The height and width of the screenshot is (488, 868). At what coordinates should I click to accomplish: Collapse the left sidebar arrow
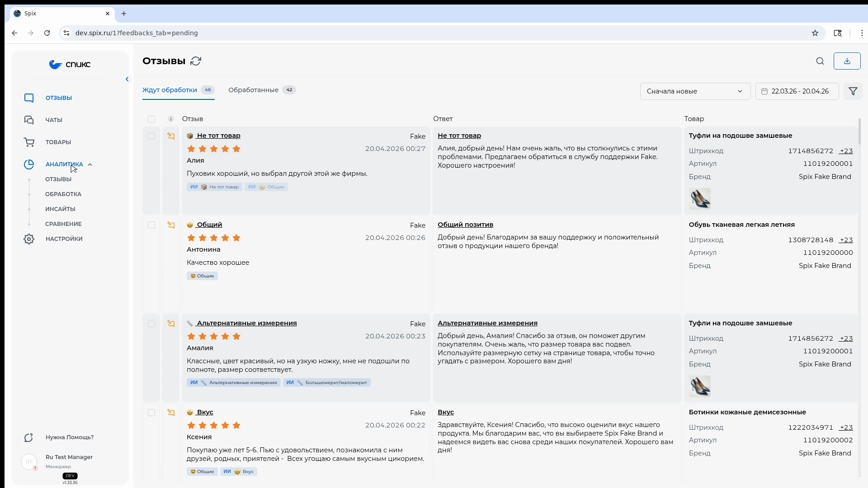(127, 79)
